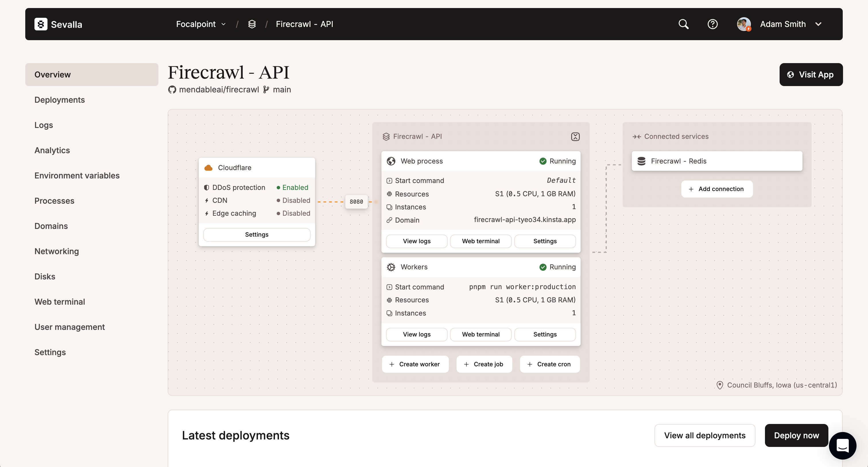Open search with the magnifier icon
Viewport: 868px width, 467px height.
pyautogui.click(x=683, y=24)
